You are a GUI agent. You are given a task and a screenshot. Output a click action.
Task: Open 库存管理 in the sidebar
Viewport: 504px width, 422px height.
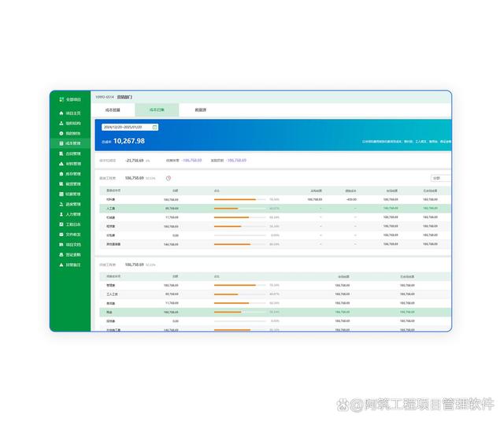70,174
